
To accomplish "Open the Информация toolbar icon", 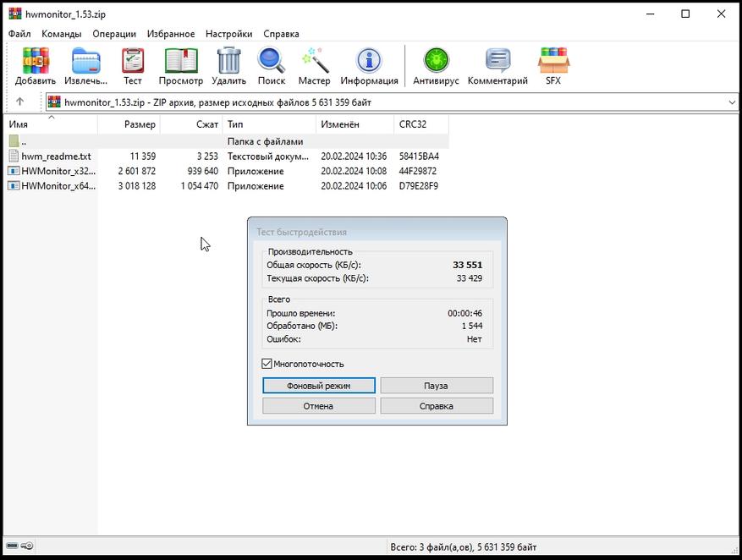I will click(369, 61).
